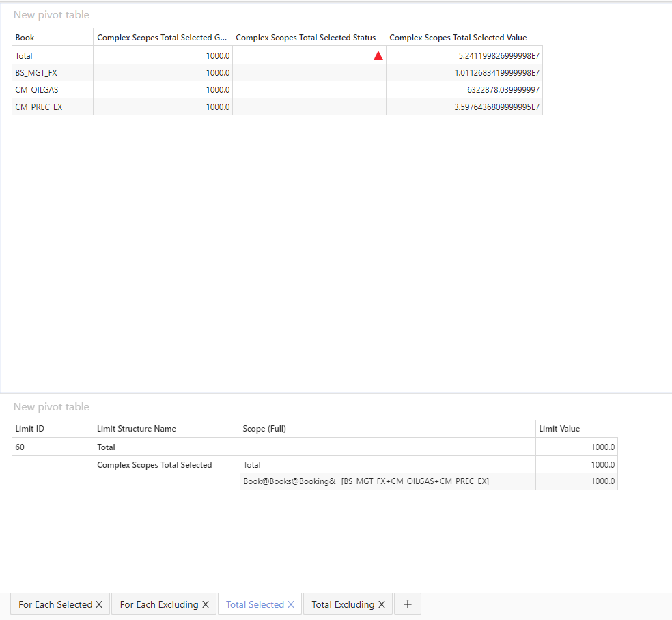Switch to the For Each Selected tab

[55, 604]
